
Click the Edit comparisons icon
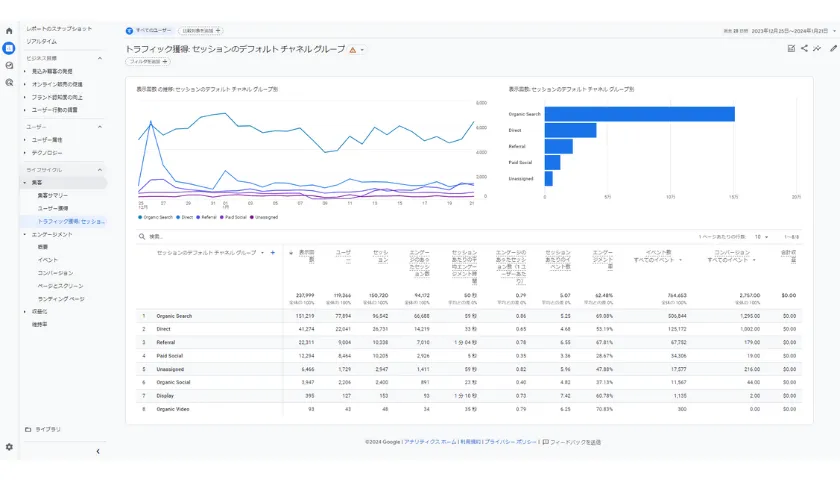point(791,48)
